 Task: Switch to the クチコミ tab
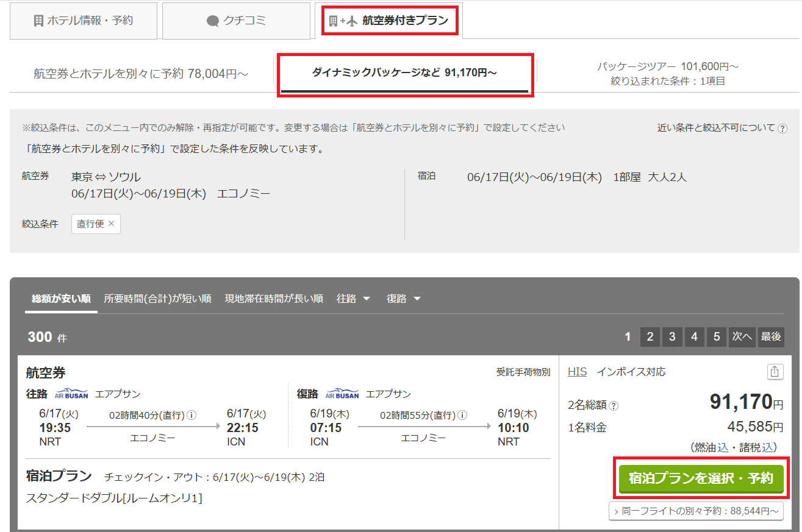coord(236,21)
